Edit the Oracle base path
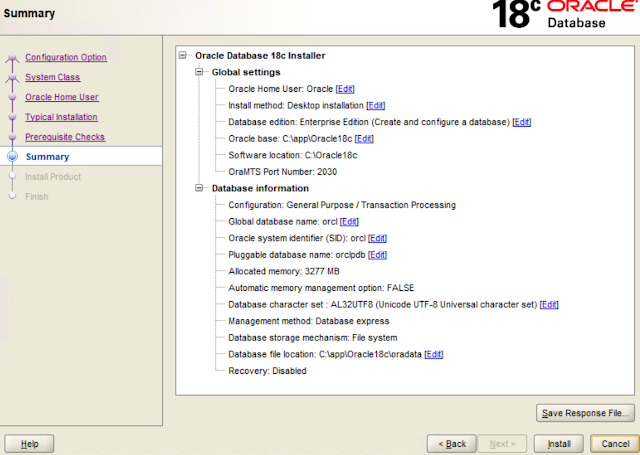The height and width of the screenshot is (455, 640). click(364, 139)
